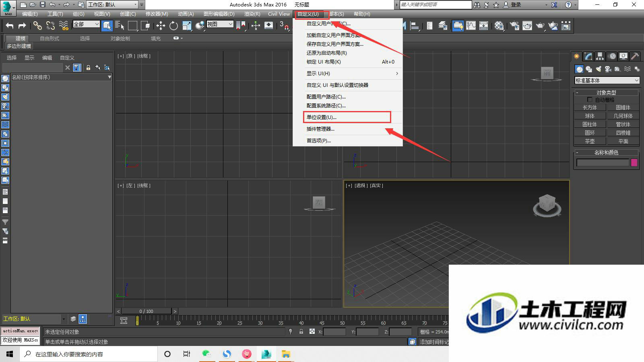Open Rendered Frame Window
Image resolution: width=644 pixels, height=362 pixels.
527,26
